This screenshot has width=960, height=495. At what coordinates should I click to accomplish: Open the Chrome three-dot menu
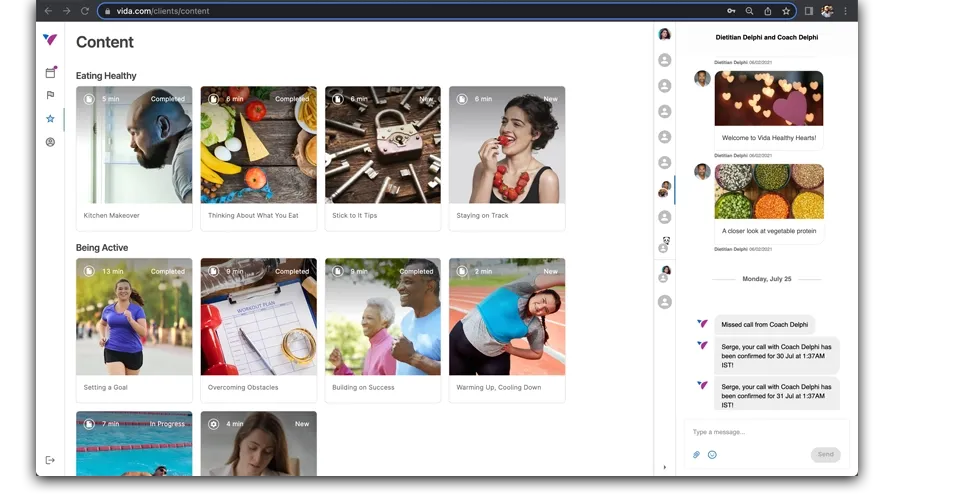[846, 11]
